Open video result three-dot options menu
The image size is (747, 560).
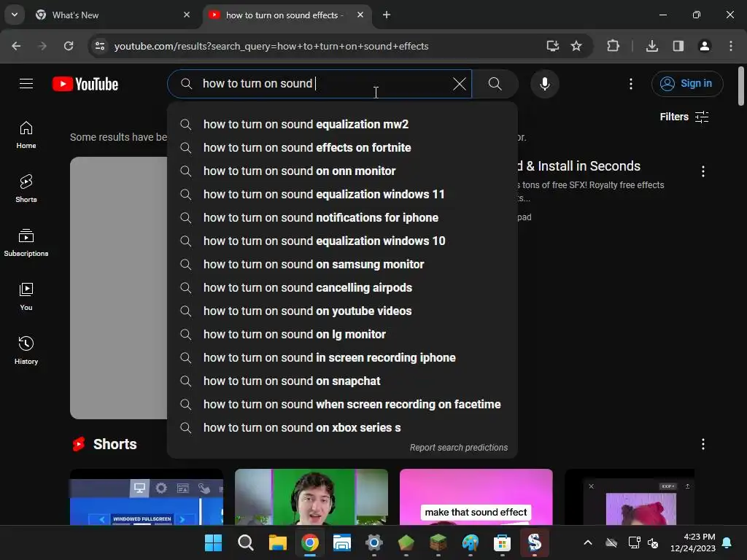coord(703,171)
